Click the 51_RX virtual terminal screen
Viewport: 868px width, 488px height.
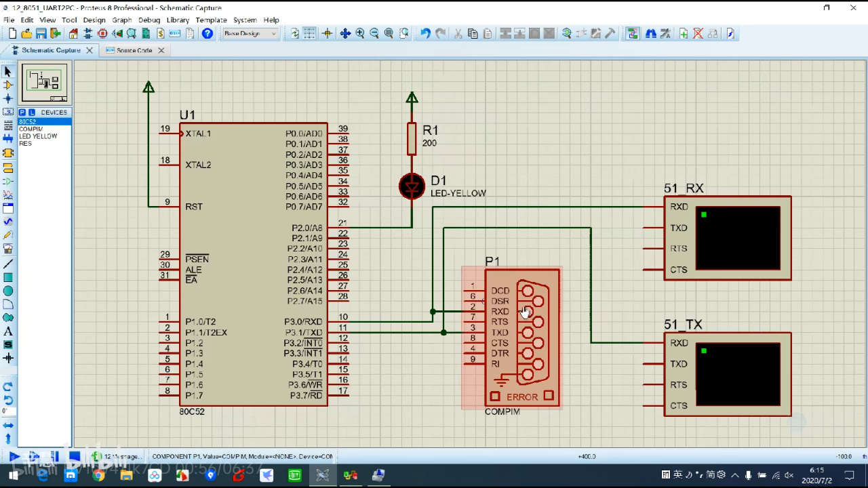[738, 238]
